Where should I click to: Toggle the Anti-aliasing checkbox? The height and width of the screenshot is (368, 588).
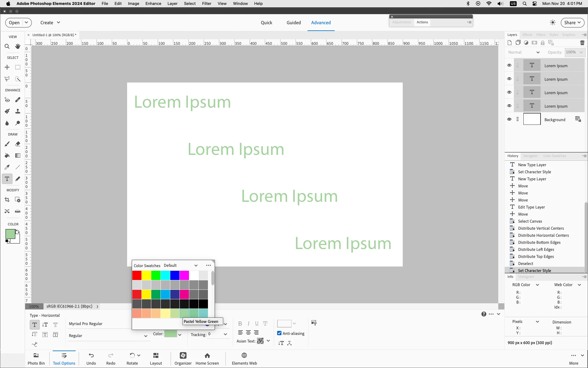coord(279,333)
